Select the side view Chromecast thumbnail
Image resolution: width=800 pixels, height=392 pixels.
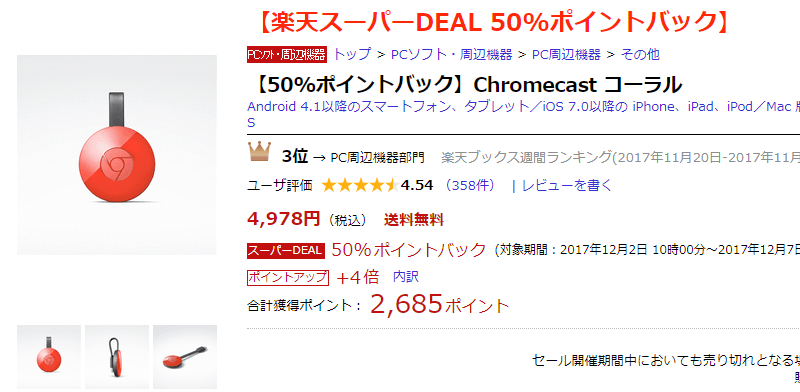tap(117, 357)
